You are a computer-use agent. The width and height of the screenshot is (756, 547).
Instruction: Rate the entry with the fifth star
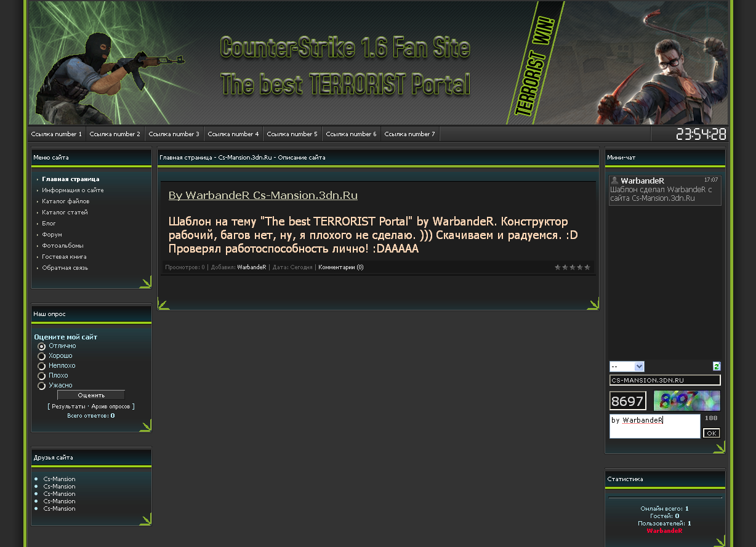point(587,267)
